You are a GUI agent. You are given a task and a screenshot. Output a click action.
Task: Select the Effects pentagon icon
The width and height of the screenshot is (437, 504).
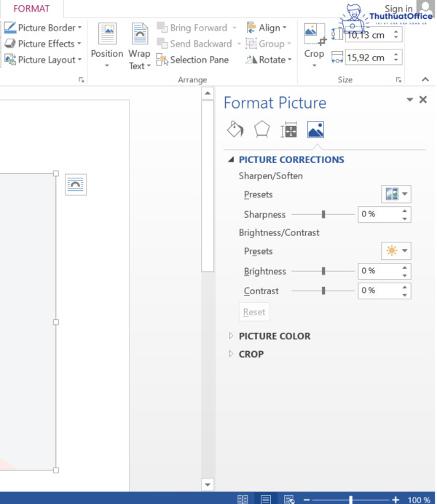[x=261, y=130]
